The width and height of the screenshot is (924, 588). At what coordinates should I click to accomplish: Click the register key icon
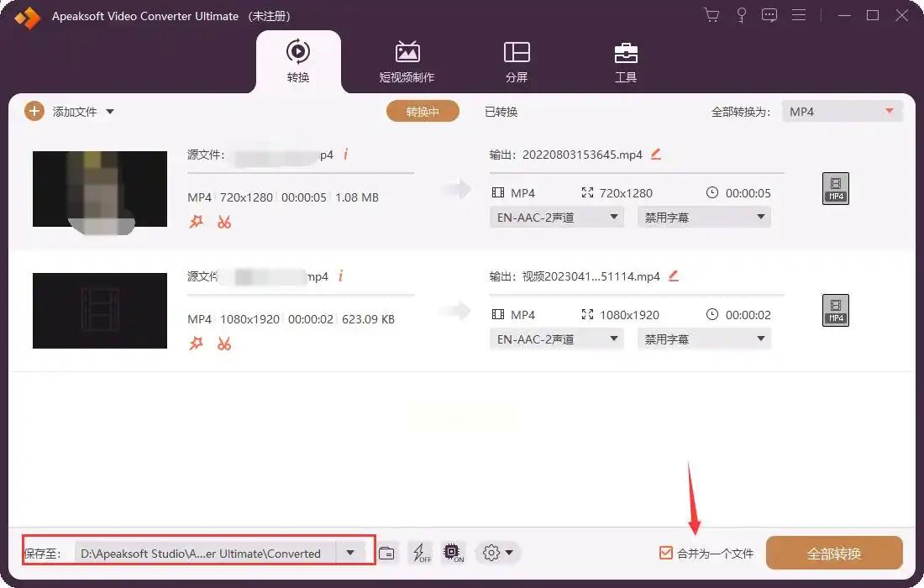[x=742, y=15]
